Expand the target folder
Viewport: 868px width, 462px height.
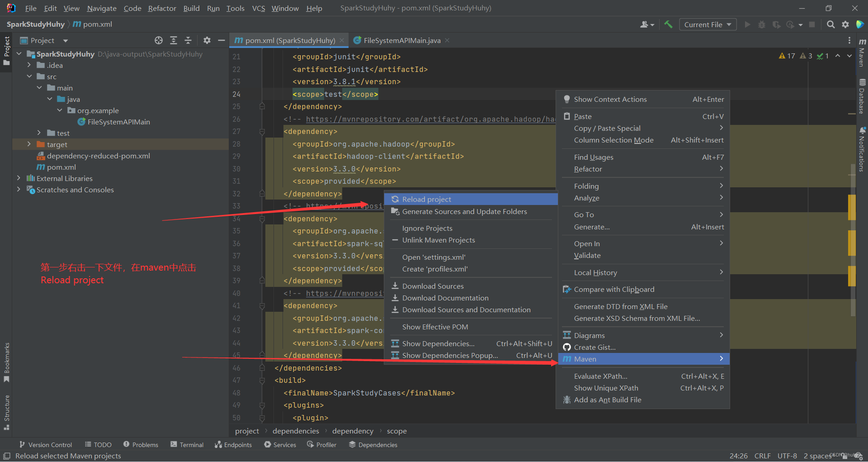coord(29,144)
